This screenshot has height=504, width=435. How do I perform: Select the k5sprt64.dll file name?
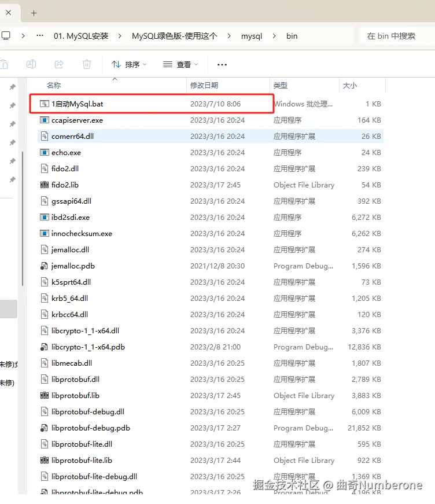(x=71, y=282)
